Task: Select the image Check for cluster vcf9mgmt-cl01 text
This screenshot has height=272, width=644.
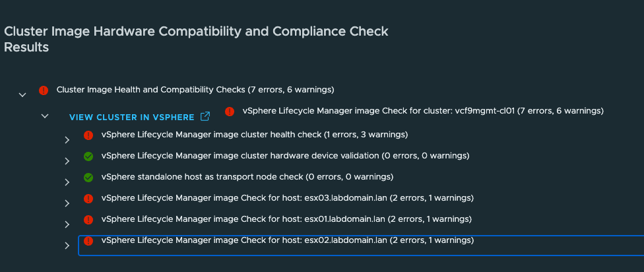Action: pos(423,111)
